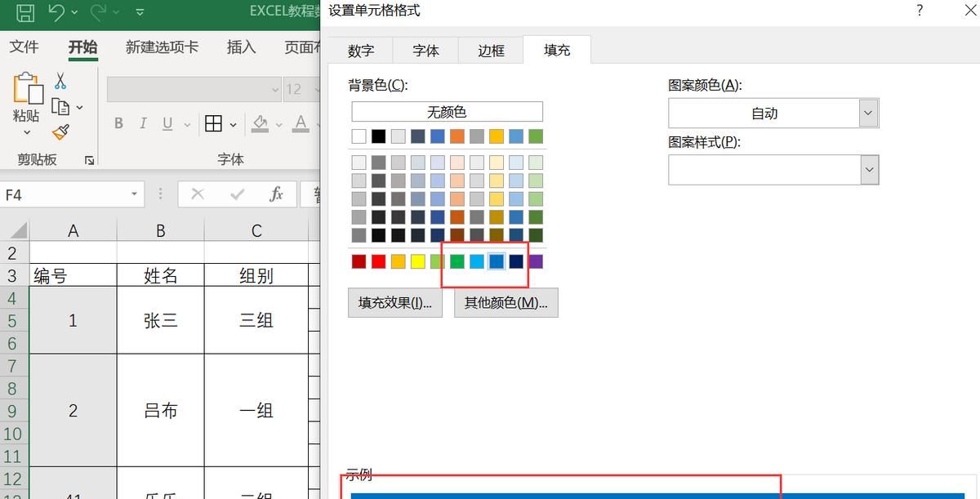Image resolution: width=980 pixels, height=499 pixels.
Task: Open the Name Box dropdown arrow
Action: point(134,194)
